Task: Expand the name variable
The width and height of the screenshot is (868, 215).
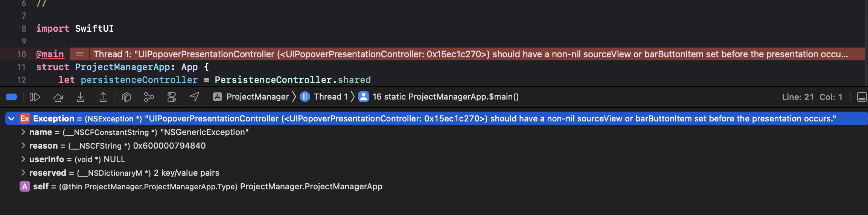Action: coord(23,132)
